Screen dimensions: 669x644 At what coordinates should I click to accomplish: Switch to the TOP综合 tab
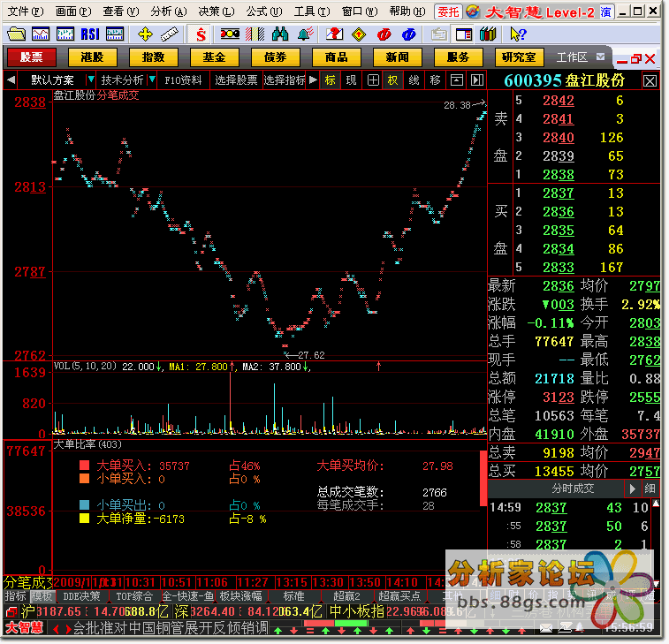134,597
